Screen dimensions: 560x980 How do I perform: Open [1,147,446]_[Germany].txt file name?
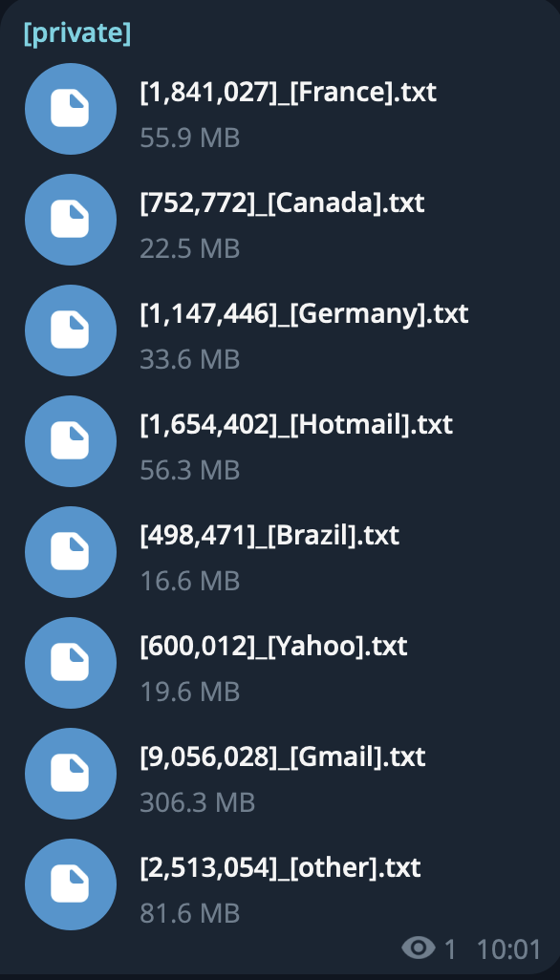click(x=305, y=313)
